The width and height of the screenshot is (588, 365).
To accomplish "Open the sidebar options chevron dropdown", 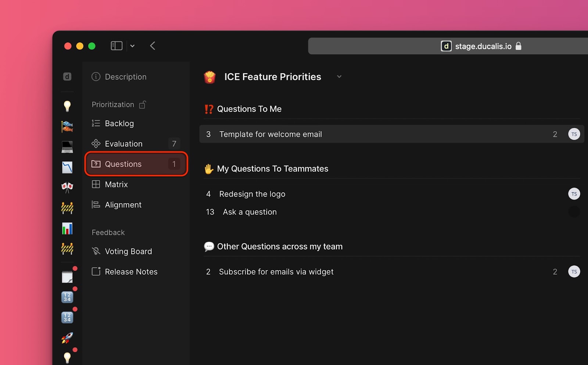I will click(x=132, y=46).
